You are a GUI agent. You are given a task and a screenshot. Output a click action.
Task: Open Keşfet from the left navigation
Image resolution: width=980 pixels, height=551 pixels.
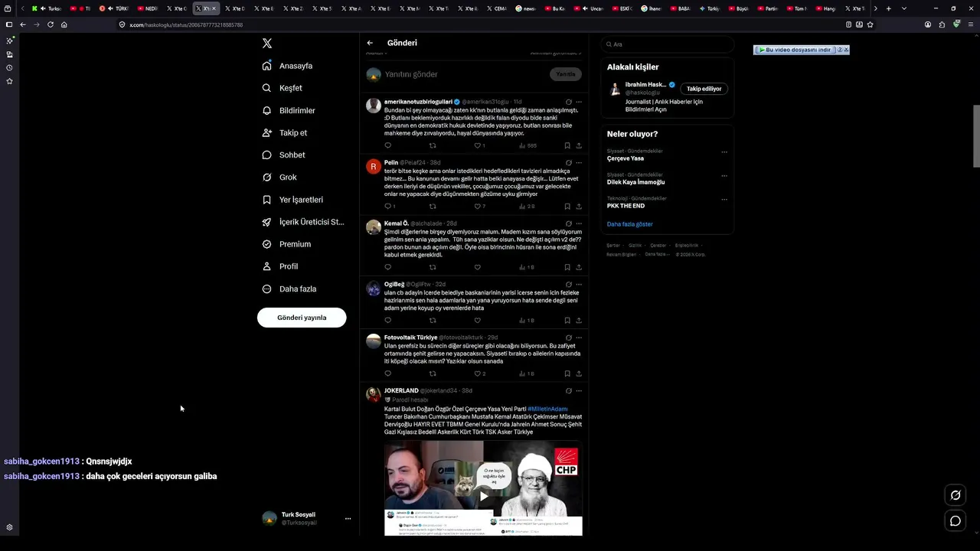[282, 88]
